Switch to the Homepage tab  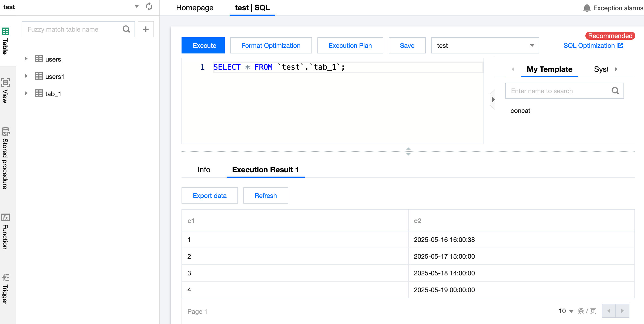click(x=194, y=8)
